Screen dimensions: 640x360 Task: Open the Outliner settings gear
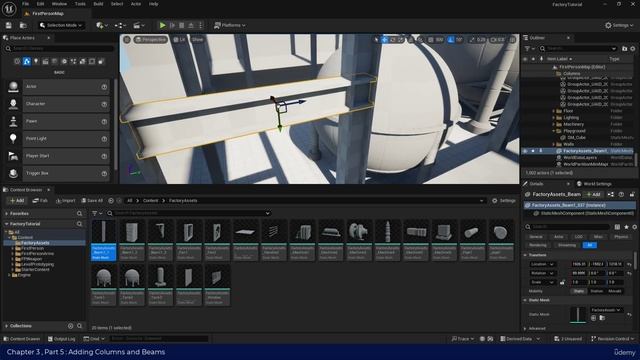(x=633, y=49)
